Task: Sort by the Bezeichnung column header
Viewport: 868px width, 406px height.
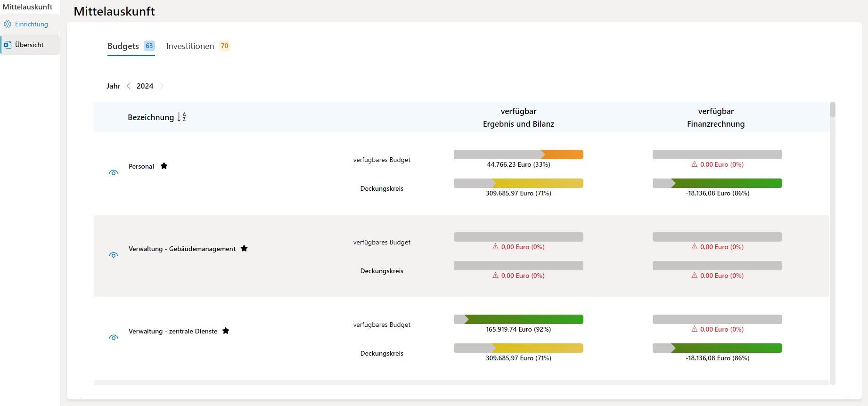Action: click(x=151, y=117)
